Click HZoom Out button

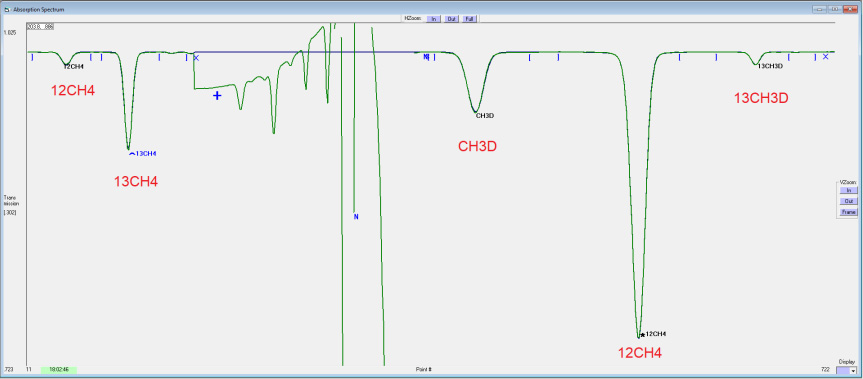[451, 19]
